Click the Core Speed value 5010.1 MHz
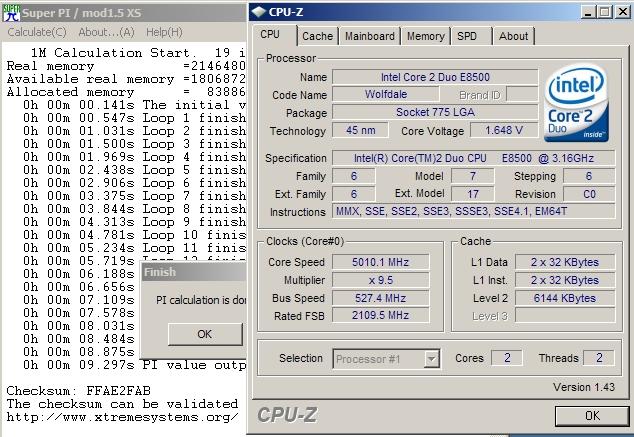The height and width of the screenshot is (437, 634). pyautogui.click(x=380, y=262)
